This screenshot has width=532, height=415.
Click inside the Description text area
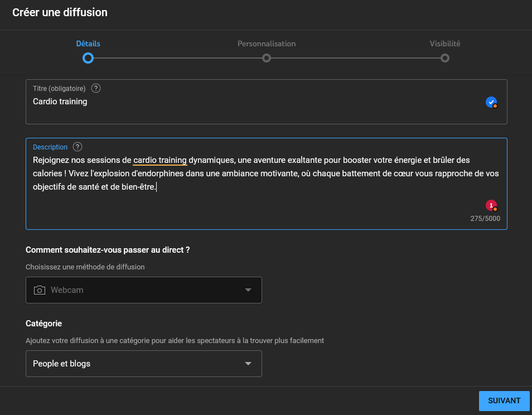click(x=267, y=184)
